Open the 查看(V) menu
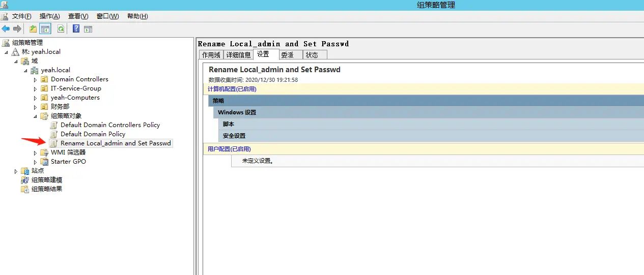 tap(78, 16)
